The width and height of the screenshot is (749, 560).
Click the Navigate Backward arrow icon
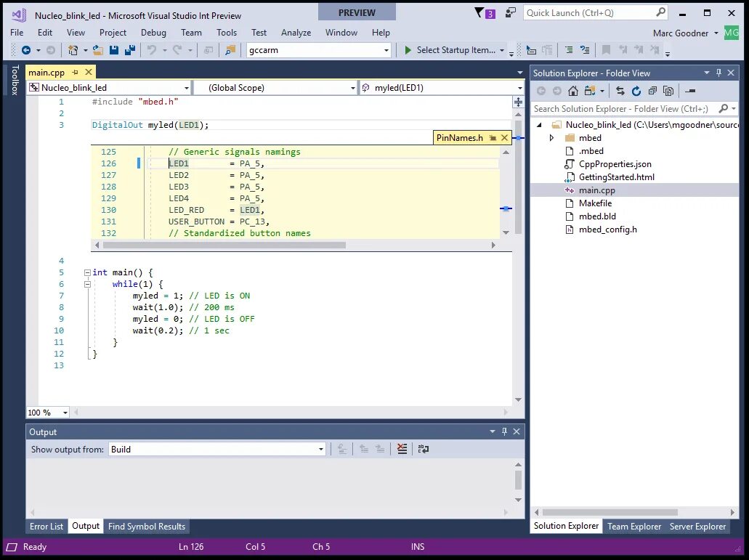(x=26, y=50)
